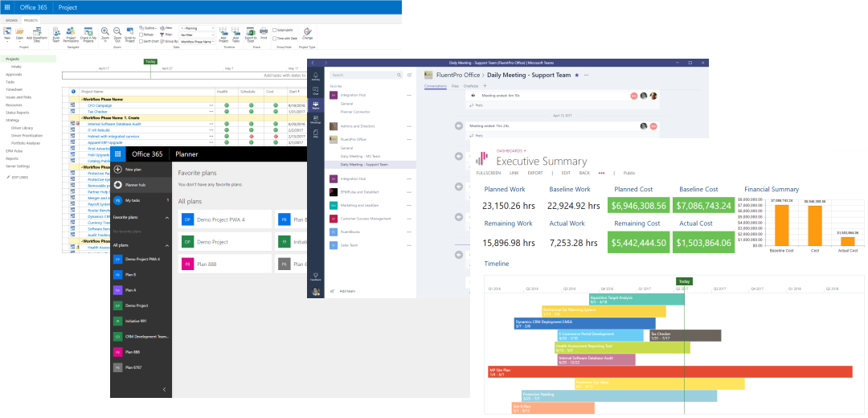868x418 pixels.
Task: Collapse the Favorite plans section in Planner
Action: point(166,218)
